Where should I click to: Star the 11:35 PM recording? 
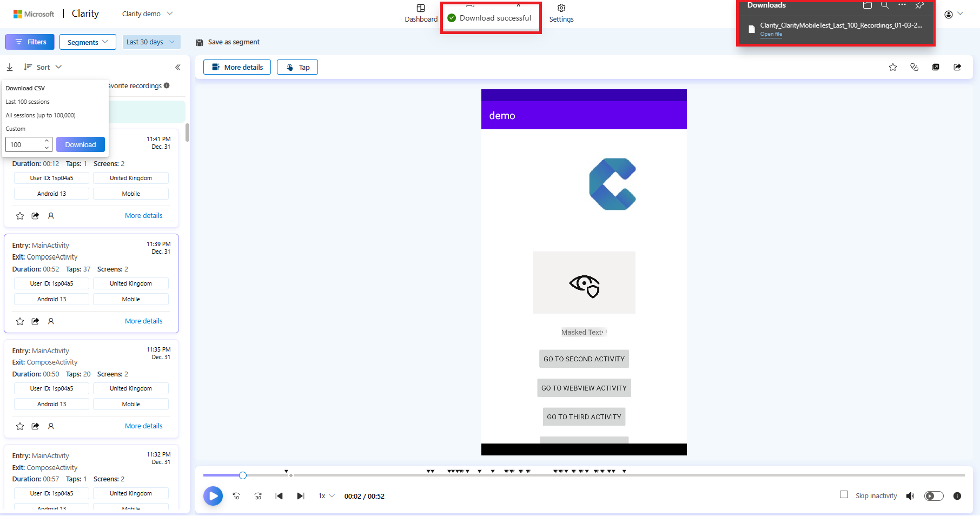pyautogui.click(x=20, y=426)
